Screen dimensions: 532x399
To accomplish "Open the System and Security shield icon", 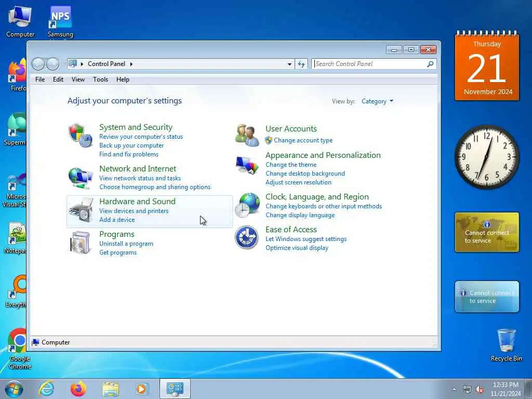I will click(81, 136).
